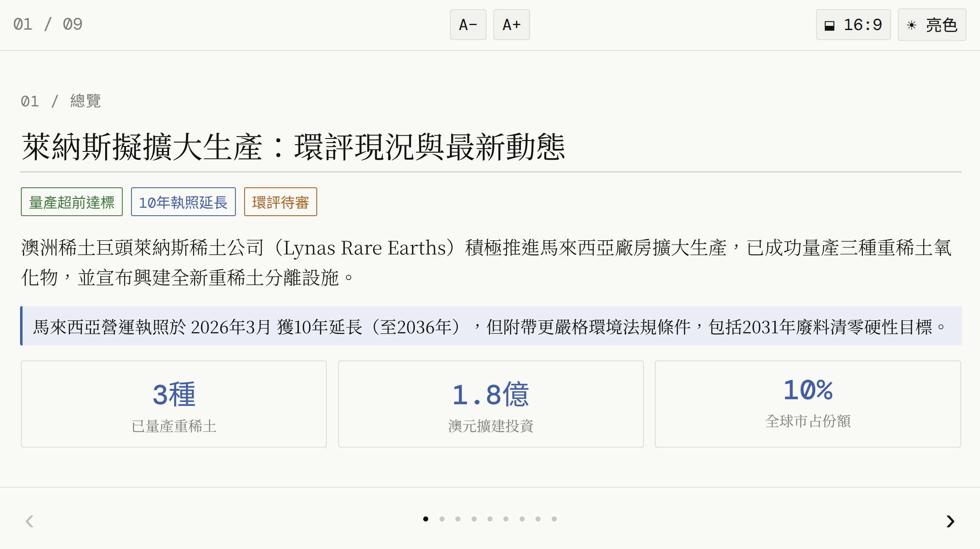
Task: Jump to third slide dot
Action: click(458, 519)
